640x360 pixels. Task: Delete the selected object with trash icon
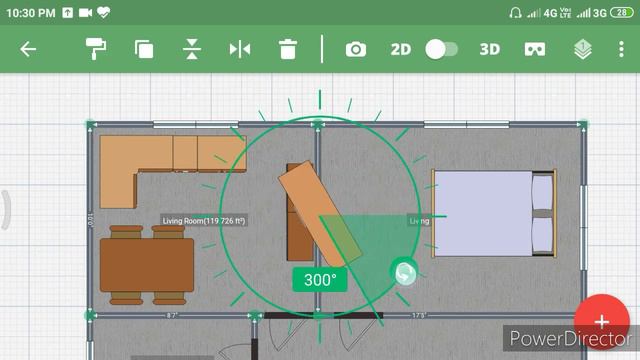coord(288,49)
